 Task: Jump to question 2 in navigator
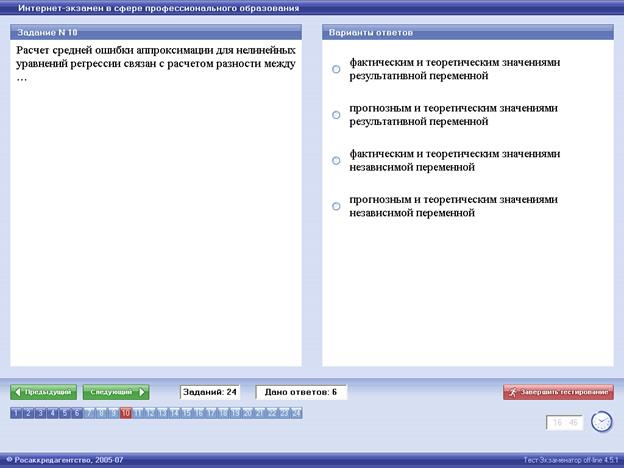coord(28,413)
